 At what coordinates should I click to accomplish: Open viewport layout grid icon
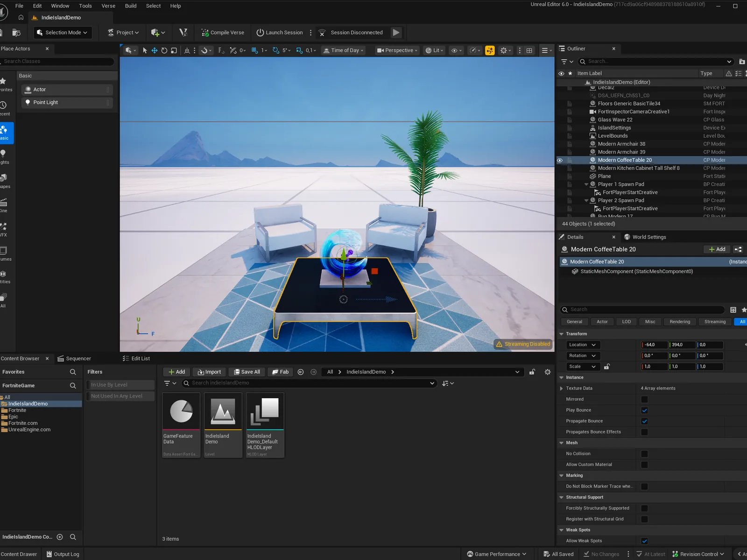(x=529, y=50)
